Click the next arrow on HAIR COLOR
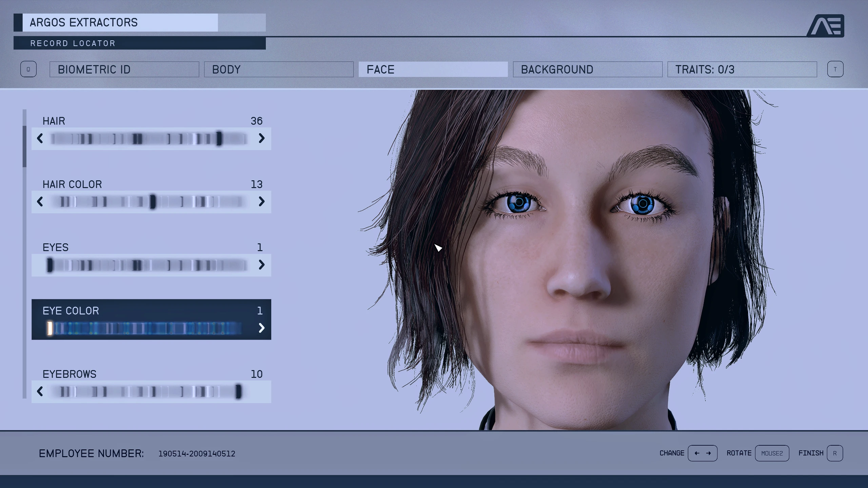The image size is (868, 488). (261, 202)
